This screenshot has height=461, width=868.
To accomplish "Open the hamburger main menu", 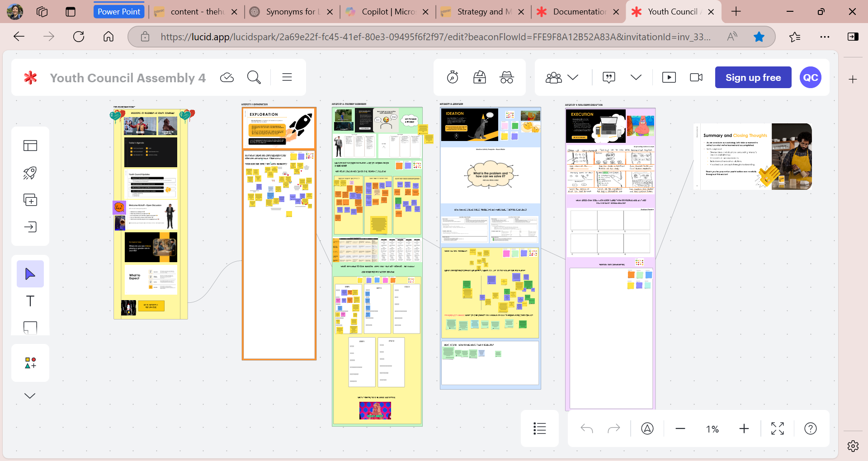I will [x=287, y=78].
